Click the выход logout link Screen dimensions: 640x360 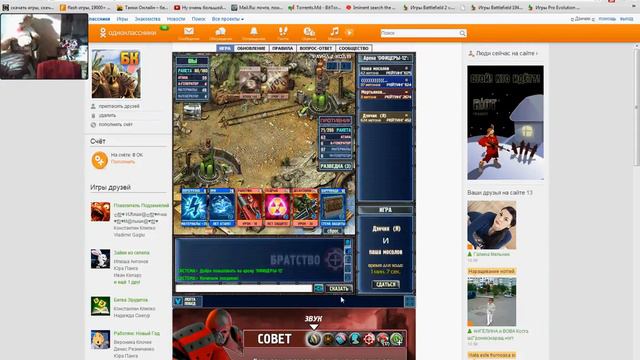click(626, 19)
